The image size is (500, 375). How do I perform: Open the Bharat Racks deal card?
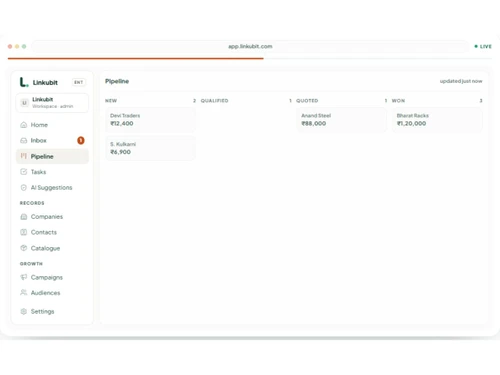[x=437, y=120]
